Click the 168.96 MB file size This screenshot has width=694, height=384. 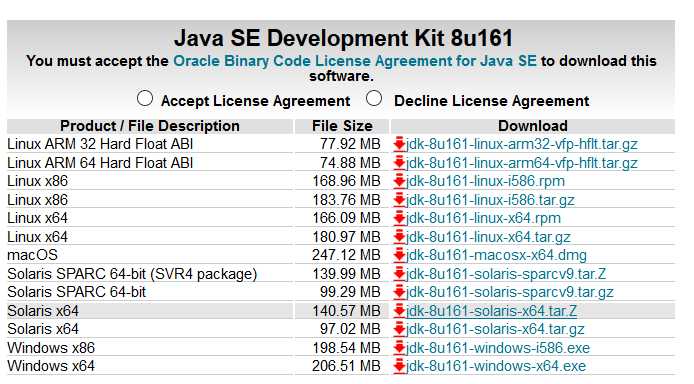[x=347, y=181]
